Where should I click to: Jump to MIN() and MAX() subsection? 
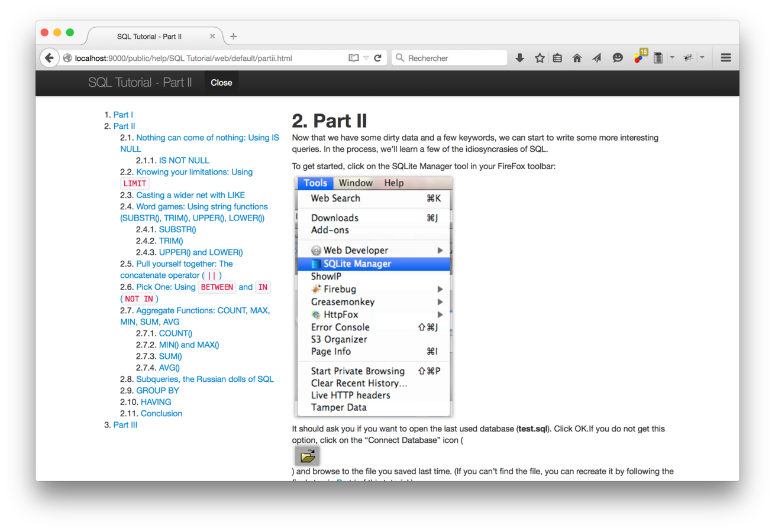[189, 344]
